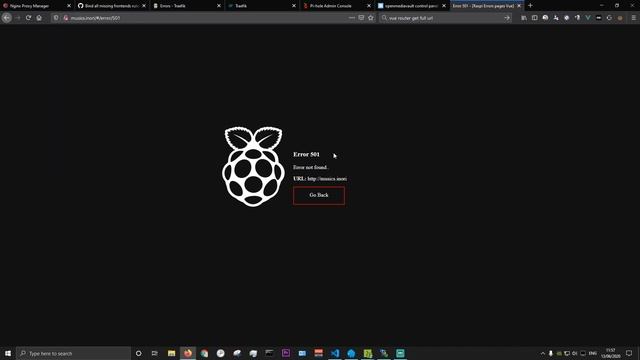This screenshot has height=360, width=640.
Task: Show hidden system tray icons
Action: (542, 353)
